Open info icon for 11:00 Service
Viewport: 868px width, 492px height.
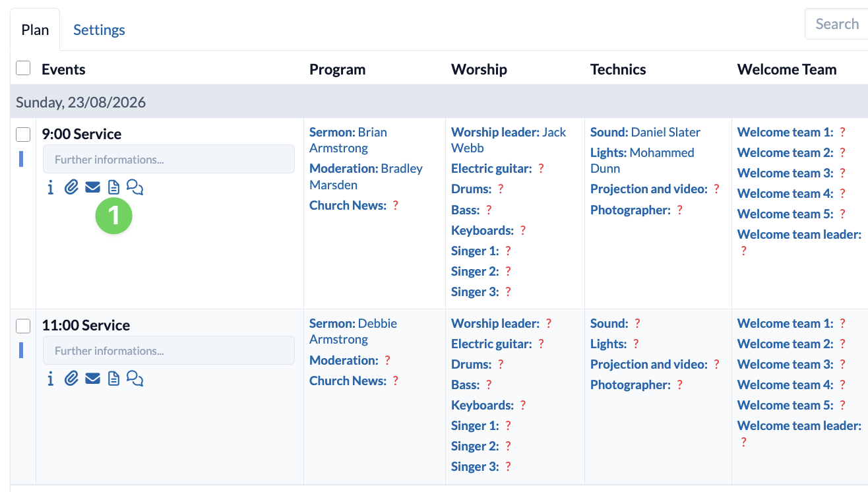pos(51,379)
